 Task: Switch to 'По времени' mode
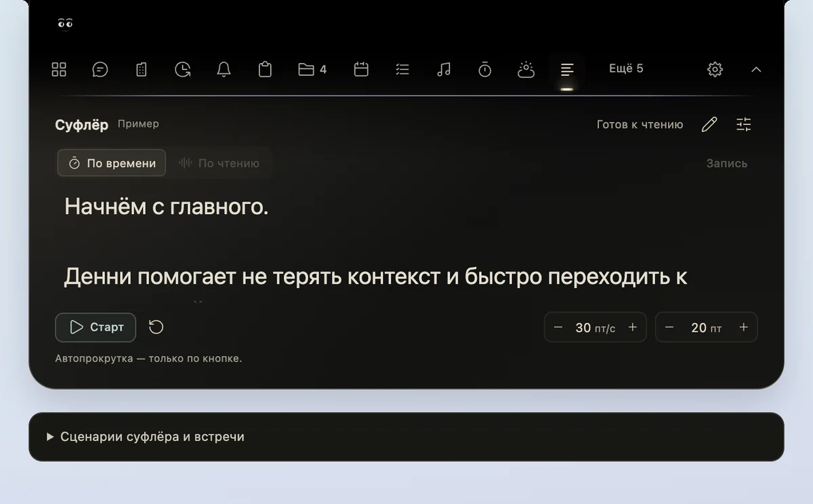tap(112, 163)
